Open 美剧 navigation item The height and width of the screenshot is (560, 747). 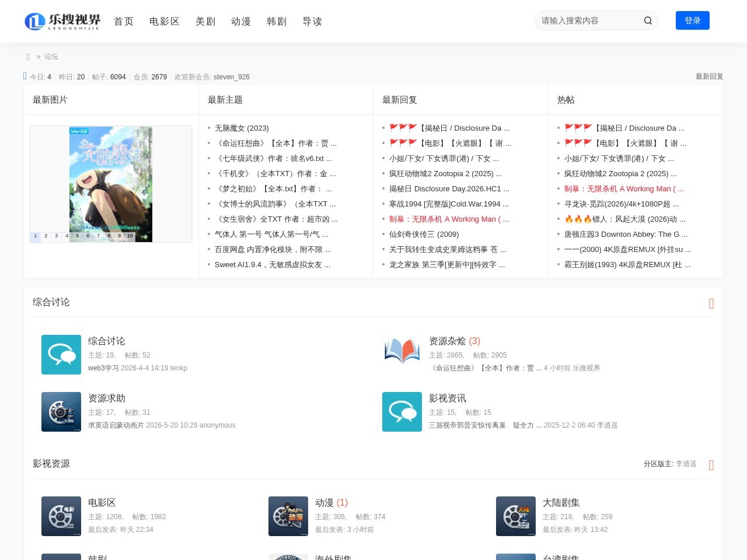click(205, 21)
